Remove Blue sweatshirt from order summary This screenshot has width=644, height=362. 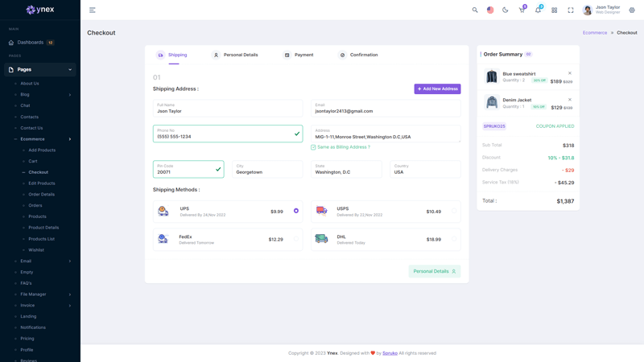570,73
